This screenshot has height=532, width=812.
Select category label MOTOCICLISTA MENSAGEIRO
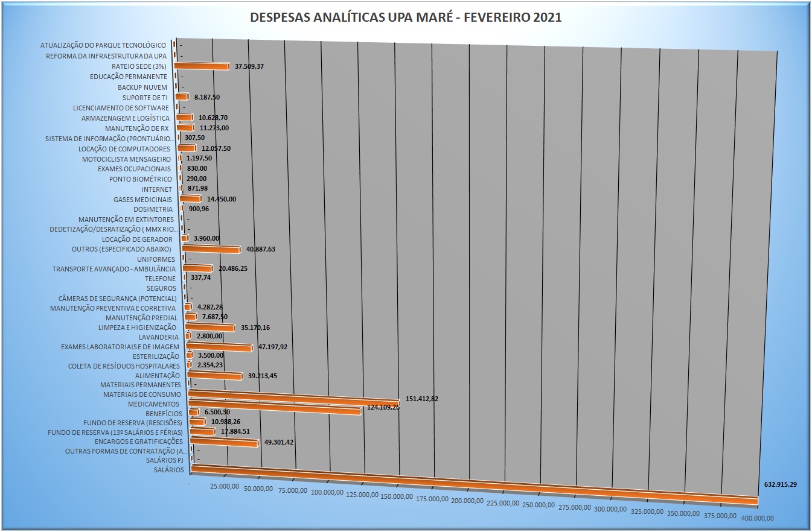pos(127,159)
